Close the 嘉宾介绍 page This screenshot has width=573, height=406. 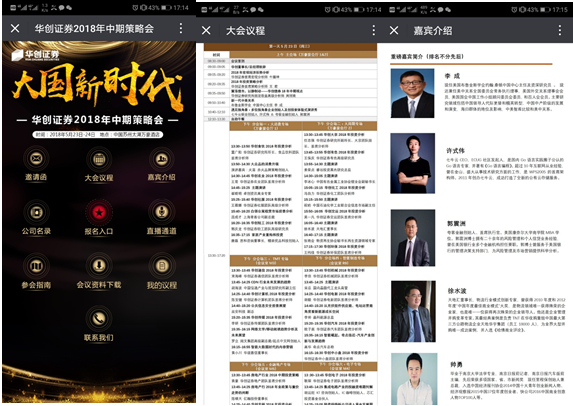[x=394, y=30]
